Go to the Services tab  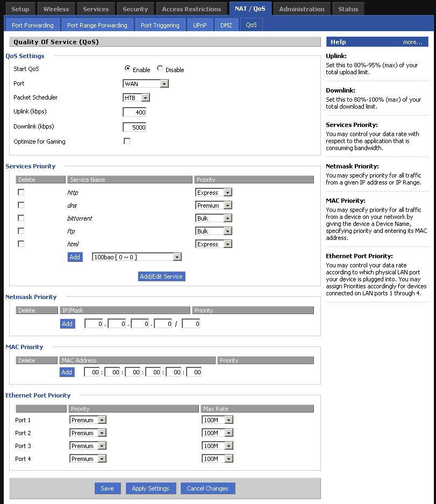click(96, 9)
